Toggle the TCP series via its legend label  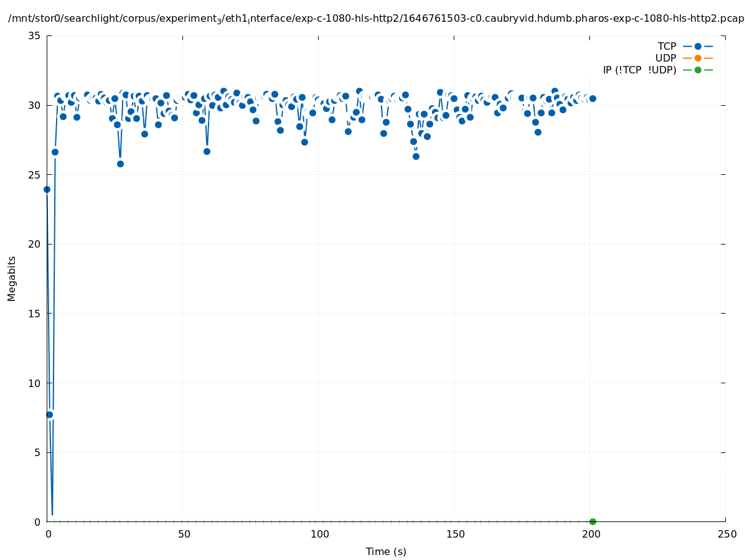pyautogui.click(x=667, y=46)
